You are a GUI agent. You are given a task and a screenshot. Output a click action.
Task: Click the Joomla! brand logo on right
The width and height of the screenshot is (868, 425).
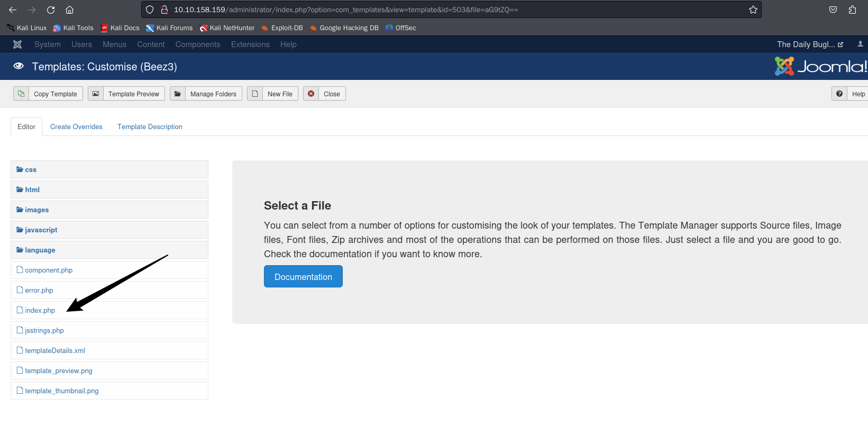pyautogui.click(x=821, y=66)
